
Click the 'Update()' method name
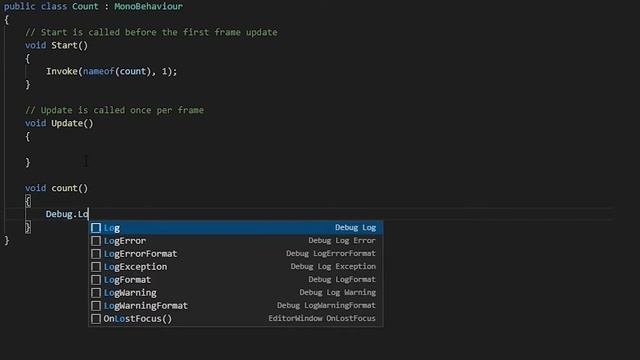pos(72,123)
